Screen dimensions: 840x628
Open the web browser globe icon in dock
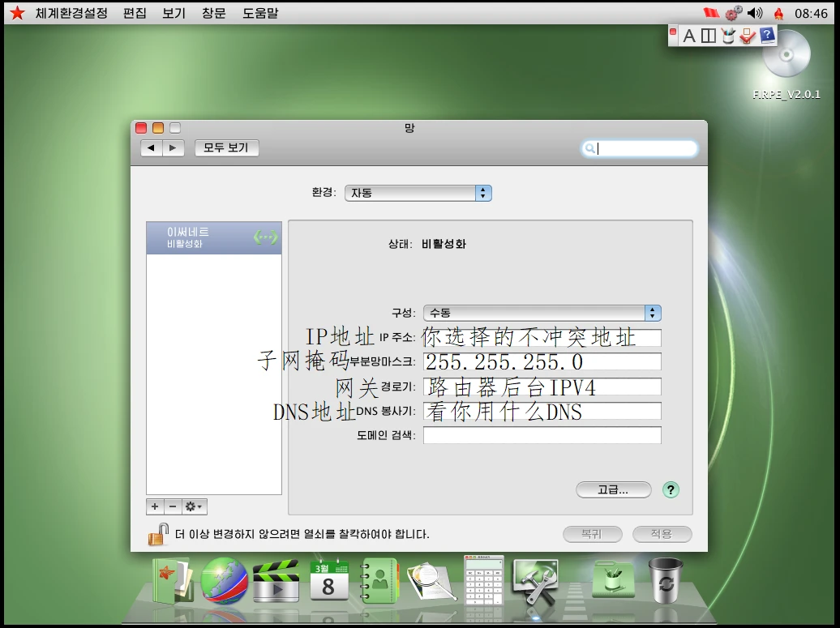224,581
